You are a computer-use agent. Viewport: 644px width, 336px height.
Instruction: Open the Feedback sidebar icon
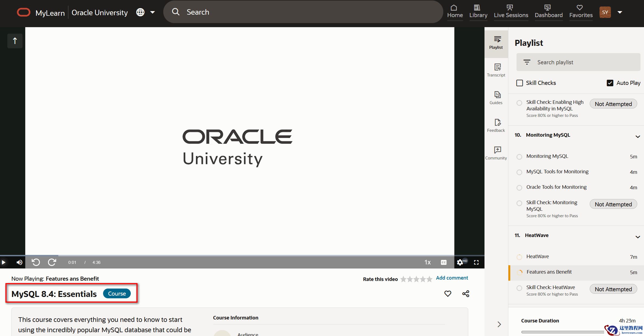click(497, 125)
